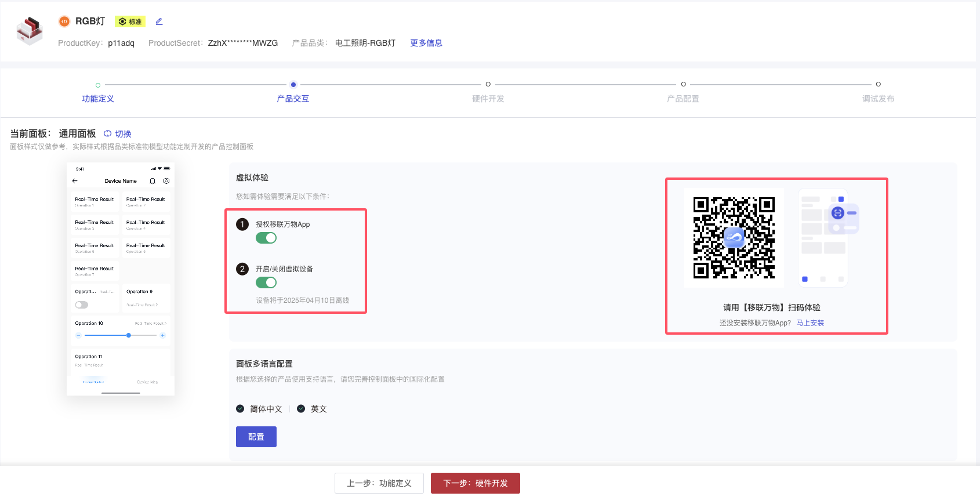The width and height of the screenshot is (980, 500).
Task: Click 上一步：功能定义 button
Action: click(379, 483)
